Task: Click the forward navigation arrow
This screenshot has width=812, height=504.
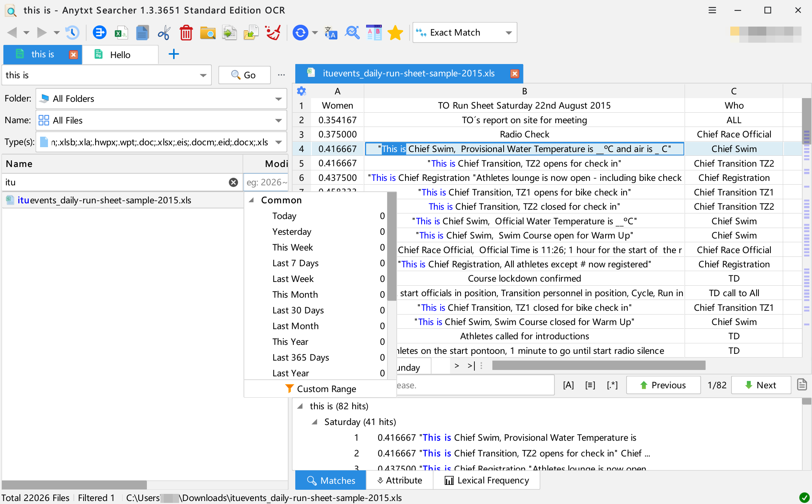Action: point(42,33)
